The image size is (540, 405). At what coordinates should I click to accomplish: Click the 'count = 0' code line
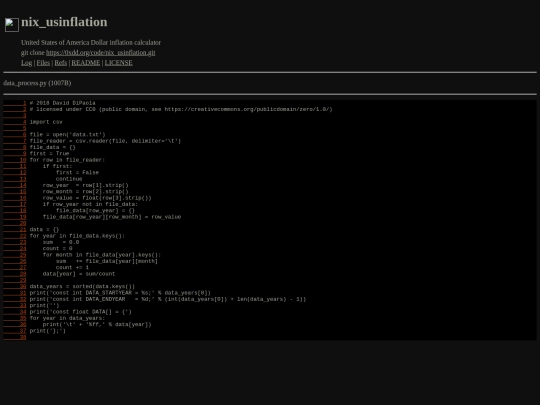[58, 249]
